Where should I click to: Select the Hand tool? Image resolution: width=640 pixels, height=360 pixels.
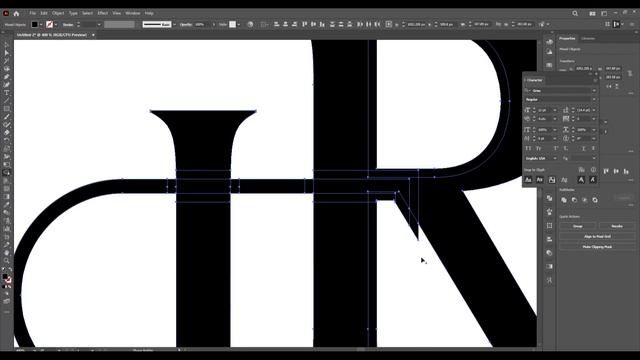pos(7,253)
